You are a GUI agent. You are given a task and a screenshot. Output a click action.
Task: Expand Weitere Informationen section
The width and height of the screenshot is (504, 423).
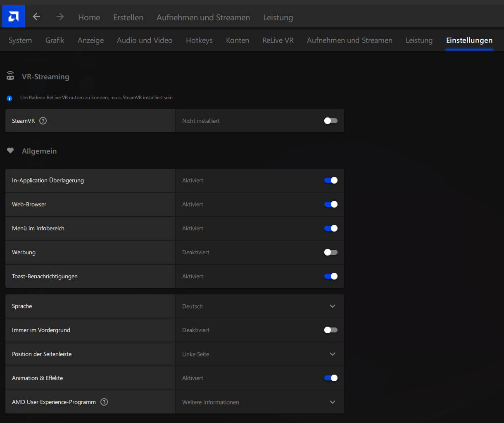pyautogui.click(x=333, y=402)
